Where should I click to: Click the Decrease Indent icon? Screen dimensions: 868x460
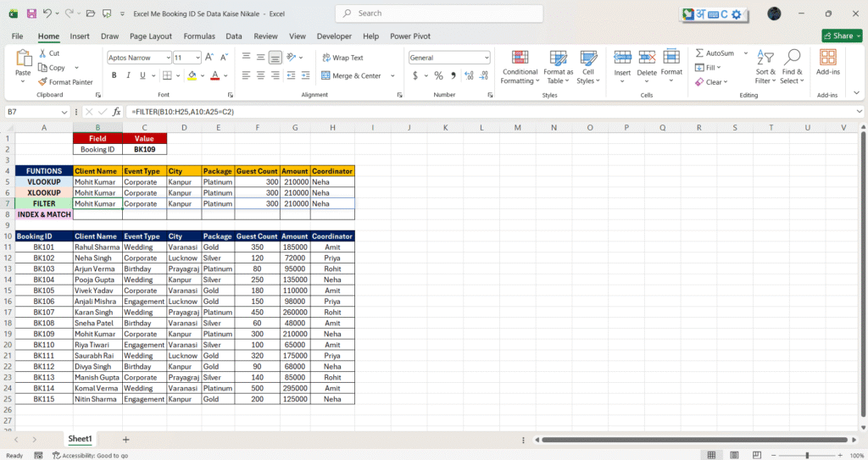pyautogui.click(x=292, y=75)
